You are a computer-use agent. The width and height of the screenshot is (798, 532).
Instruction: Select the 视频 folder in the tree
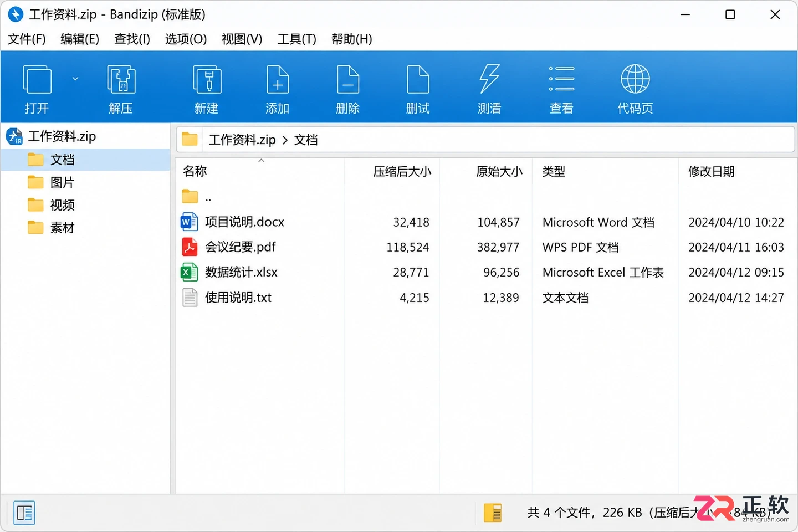point(62,205)
